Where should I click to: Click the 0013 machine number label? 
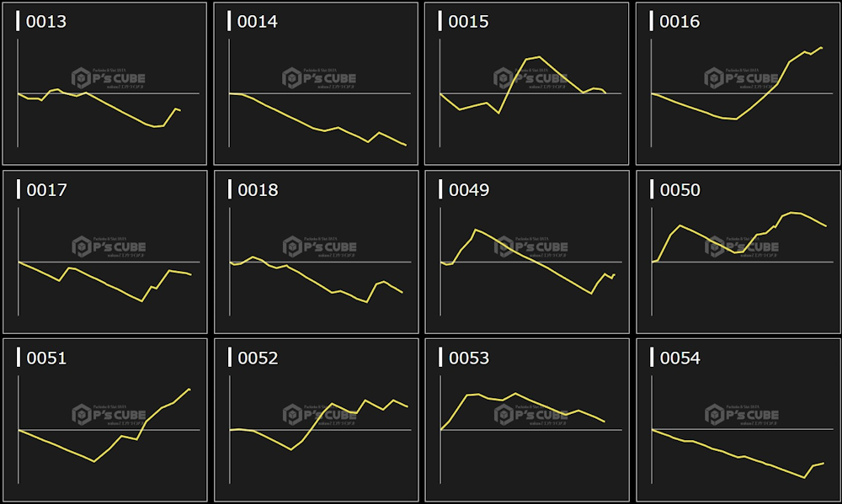(46, 22)
